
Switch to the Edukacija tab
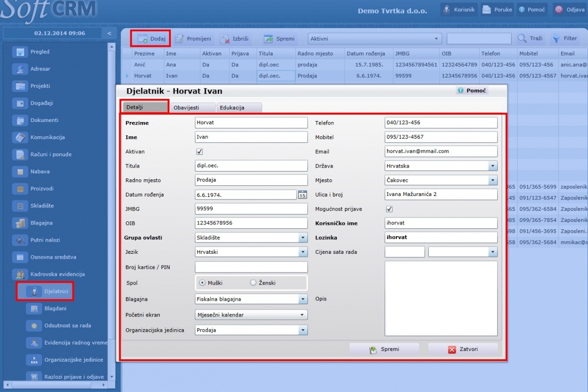point(239,107)
